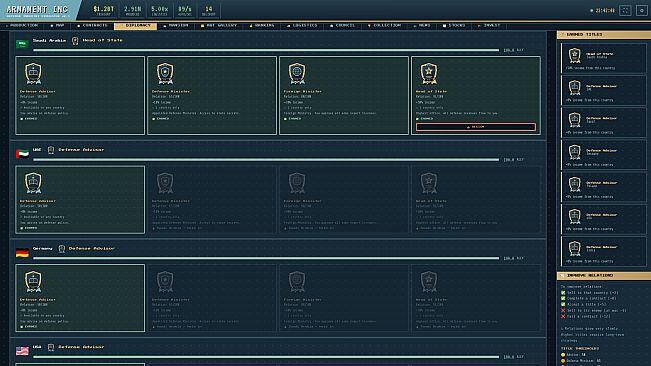
Task: Click UAE Defense Advisor shield icon
Action: click(x=33, y=183)
